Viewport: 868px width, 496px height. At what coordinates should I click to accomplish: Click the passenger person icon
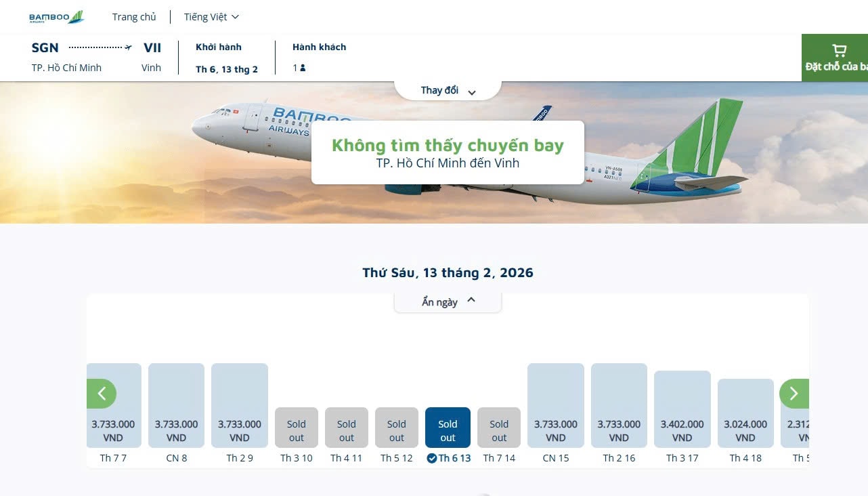[x=303, y=68]
